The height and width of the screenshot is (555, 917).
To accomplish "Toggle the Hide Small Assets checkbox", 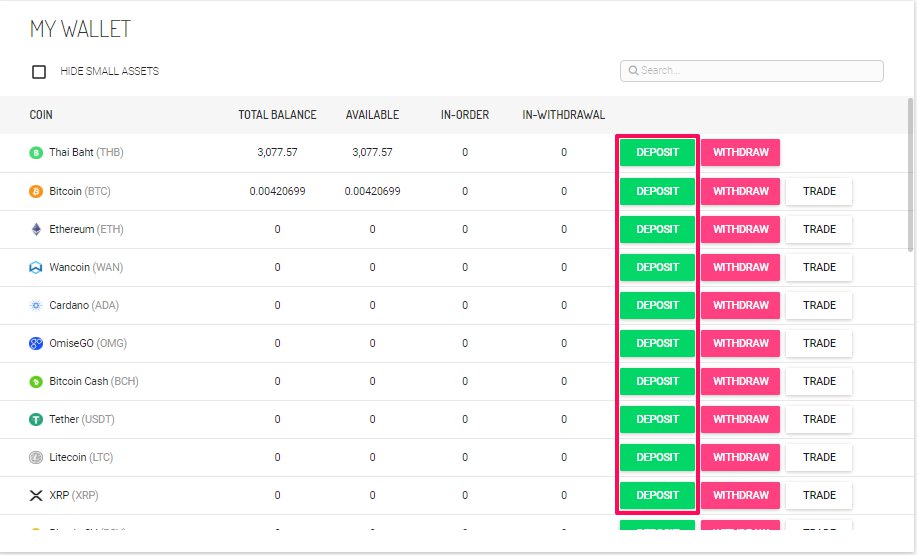I will coord(39,71).
